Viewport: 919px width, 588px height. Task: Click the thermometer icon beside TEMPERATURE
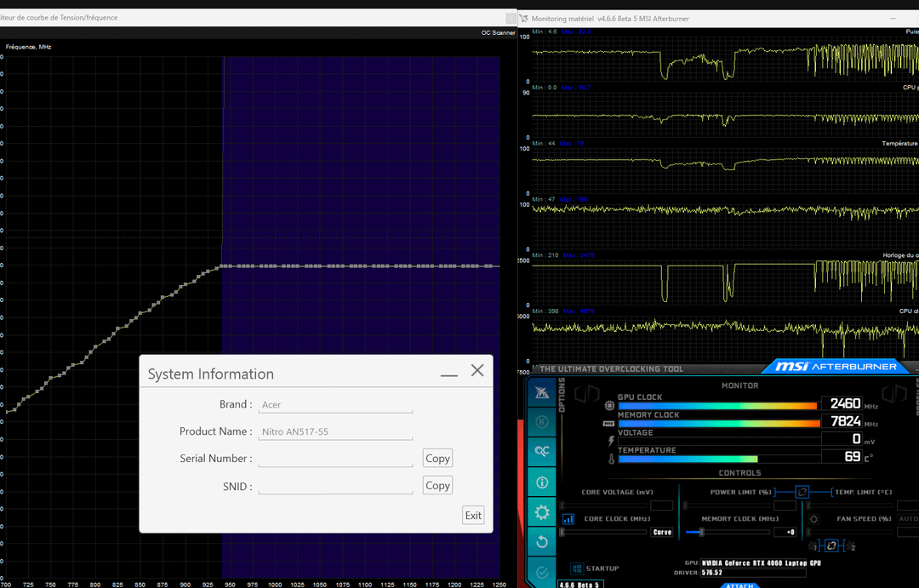point(611,459)
